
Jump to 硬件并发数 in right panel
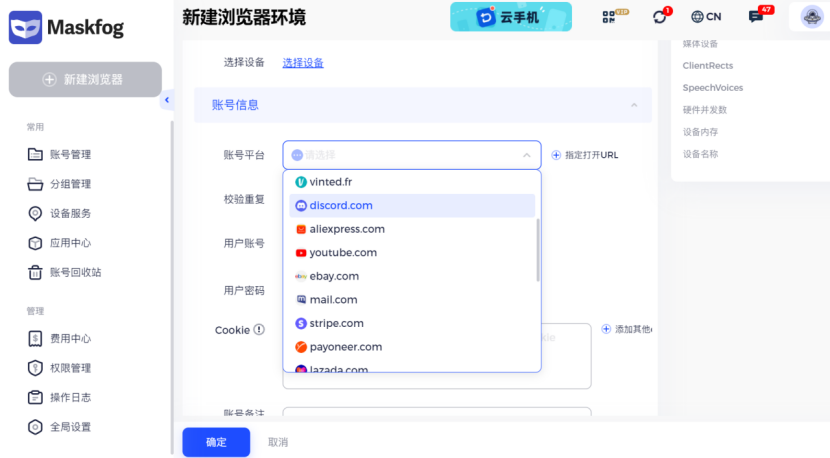[705, 110]
